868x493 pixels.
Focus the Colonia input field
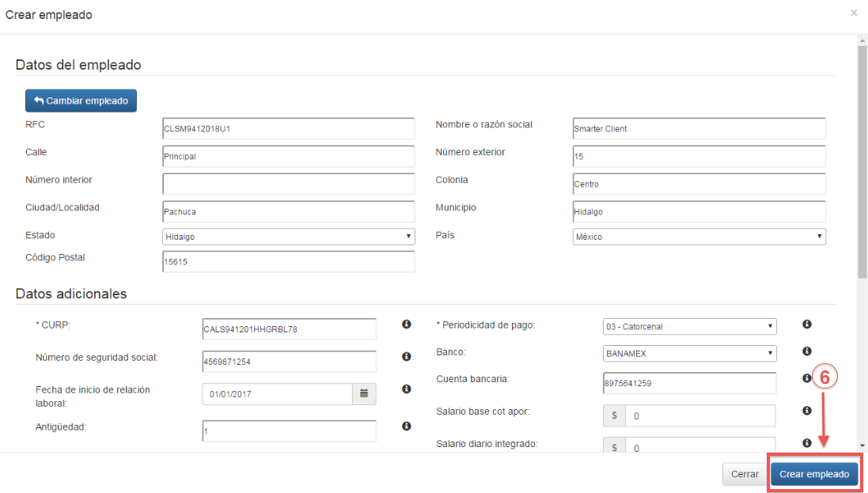pos(699,184)
